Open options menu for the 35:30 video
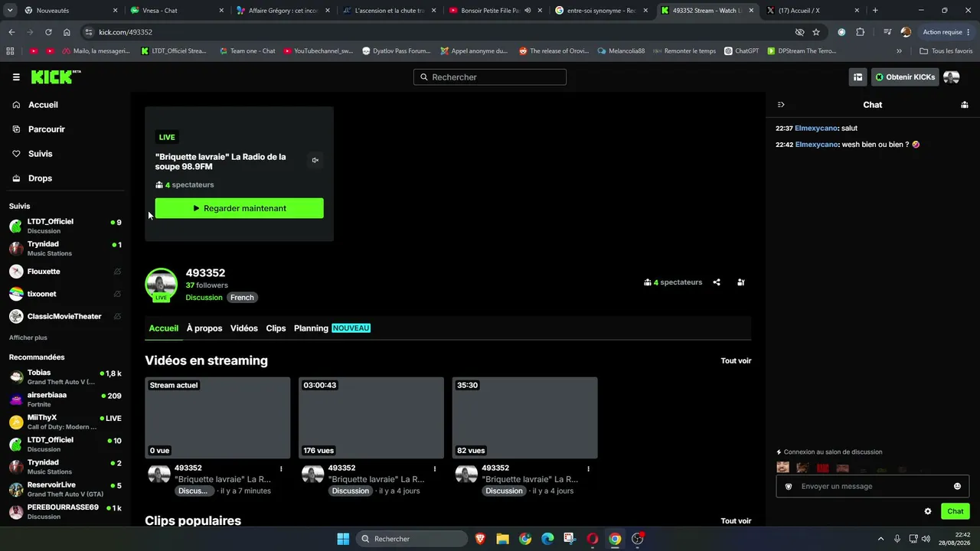This screenshot has width=980, height=551. [588, 468]
